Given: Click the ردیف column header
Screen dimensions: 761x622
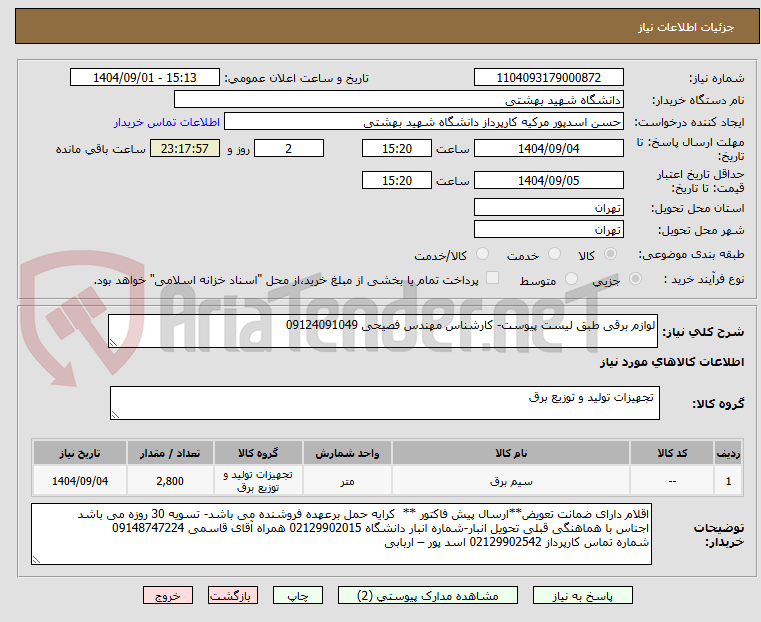Looking at the screenshot, I should coord(728,453).
